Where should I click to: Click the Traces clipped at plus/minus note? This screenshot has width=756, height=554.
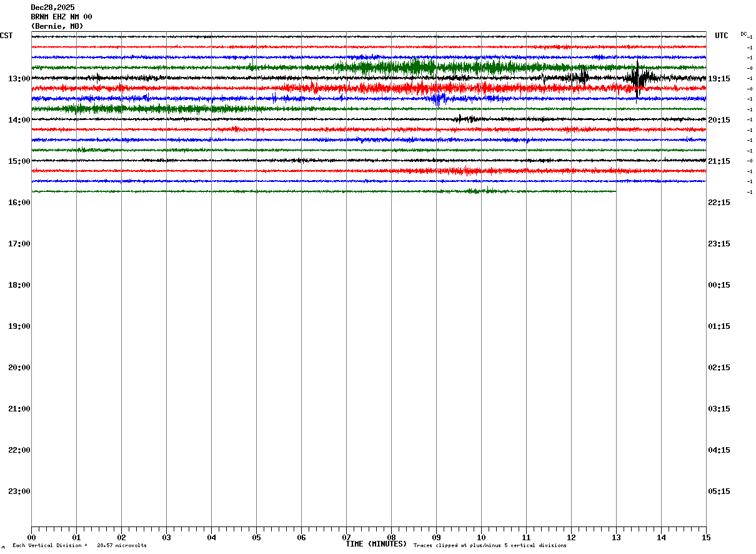tap(490, 546)
